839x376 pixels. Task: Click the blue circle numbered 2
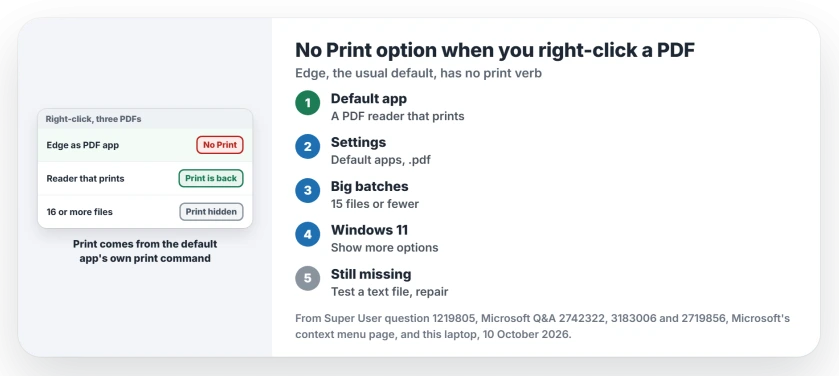(x=308, y=147)
